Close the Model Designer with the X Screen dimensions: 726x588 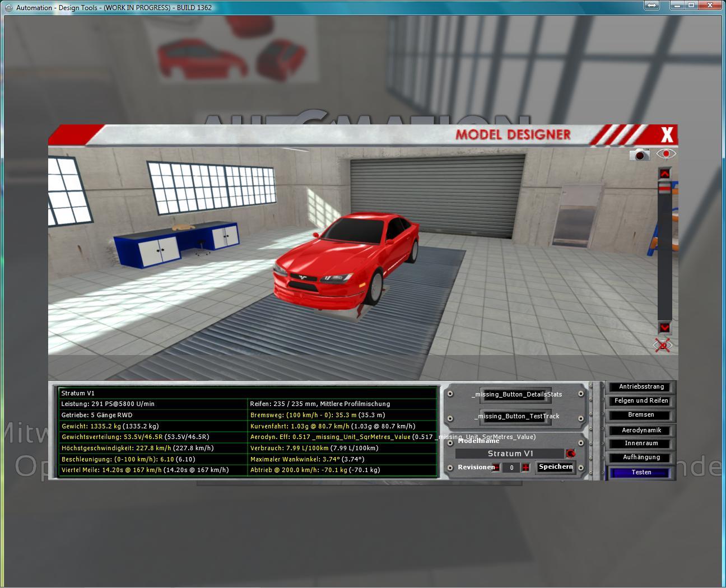667,135
